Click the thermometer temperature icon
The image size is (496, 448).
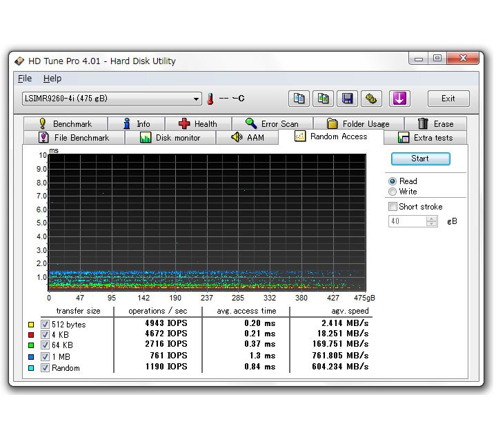point(210,99)
